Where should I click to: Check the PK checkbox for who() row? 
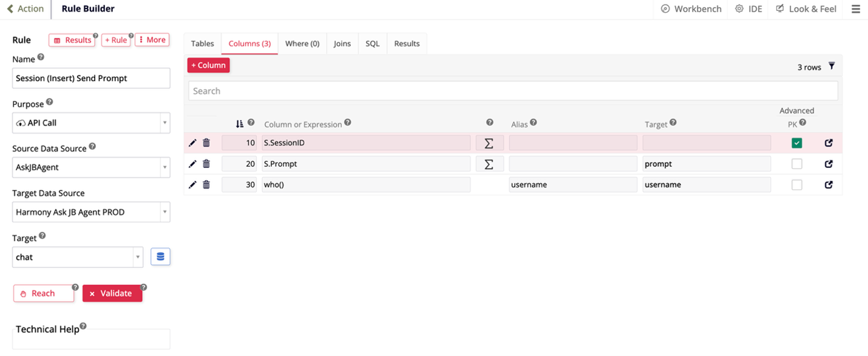(x=796, y=184)
